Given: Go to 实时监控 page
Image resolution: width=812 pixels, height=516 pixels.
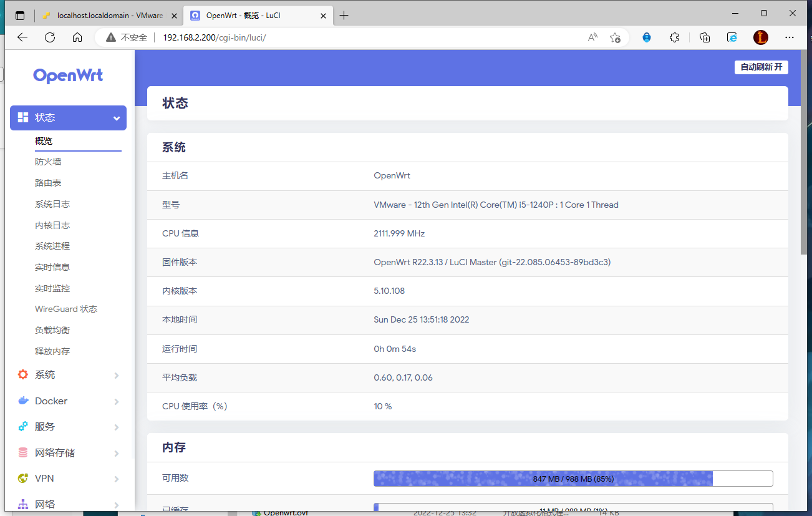Looking at the screenshot, I should [x=52, y=288].
